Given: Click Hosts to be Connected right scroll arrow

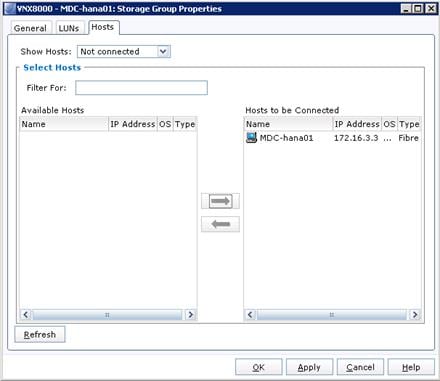Looking at the screenshot, I should pyautogui.click(x=415, y=315).
